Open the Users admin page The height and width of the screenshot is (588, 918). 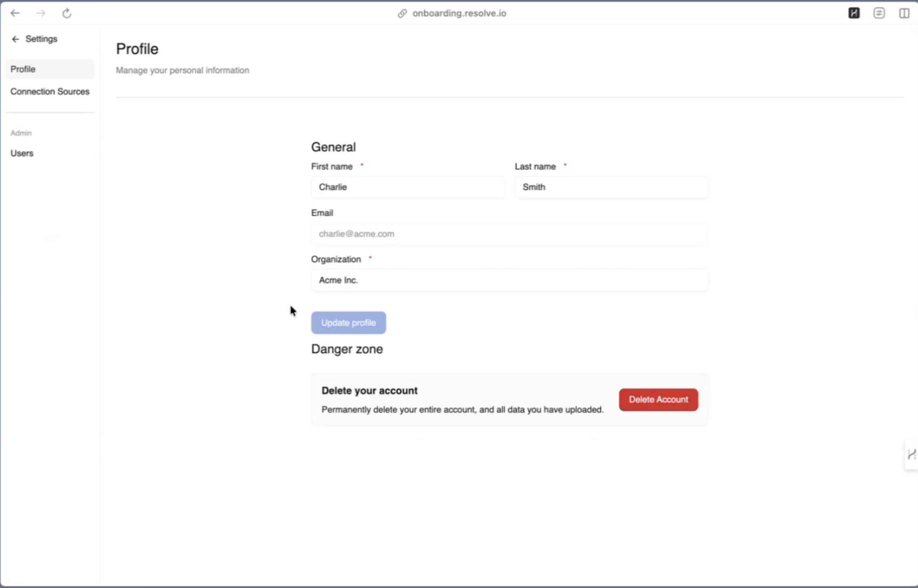click(x=22, y=153)
